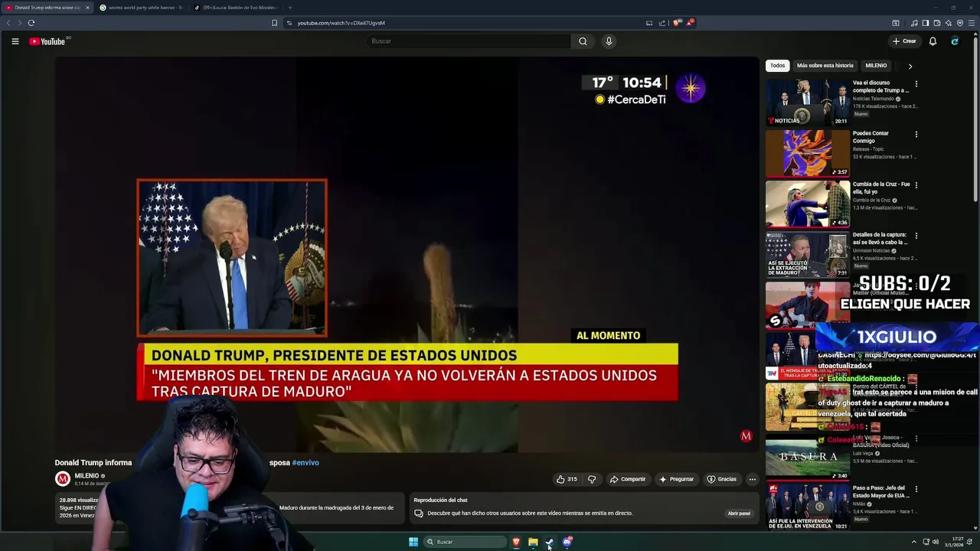Screen dimensions: 980x551
Task: Open the Brave VPN shield icon
Action: tap(960, 23)
